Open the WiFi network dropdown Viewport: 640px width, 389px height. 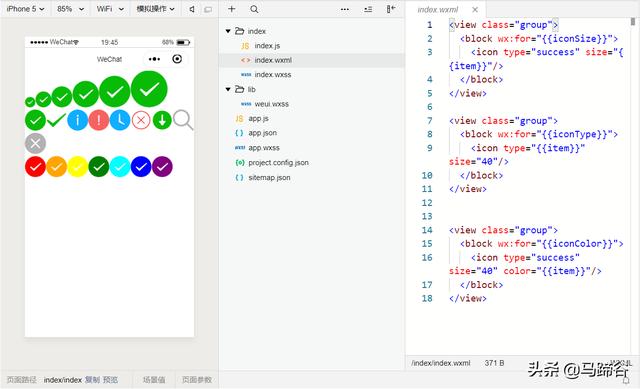(110, 9)
